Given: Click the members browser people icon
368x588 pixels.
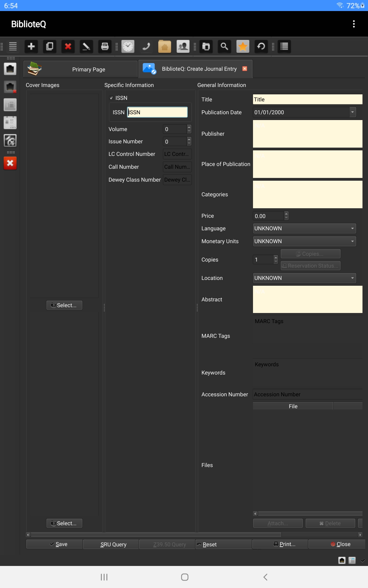Looking at the screenshot, I should (x=183, y=47).
